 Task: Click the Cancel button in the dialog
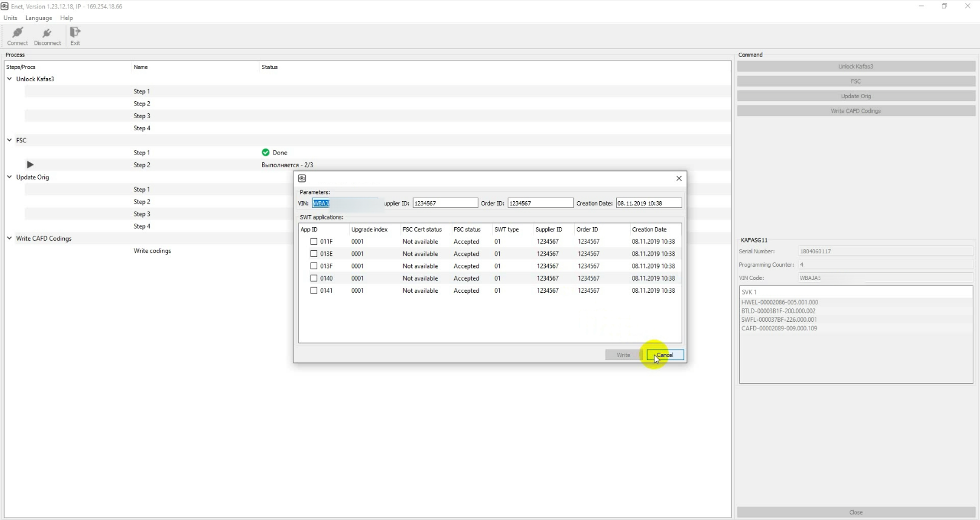[x=665, y=355]
